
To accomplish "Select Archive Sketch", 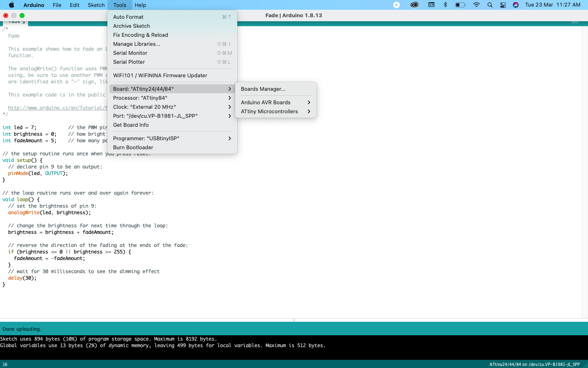I will 172,26.
